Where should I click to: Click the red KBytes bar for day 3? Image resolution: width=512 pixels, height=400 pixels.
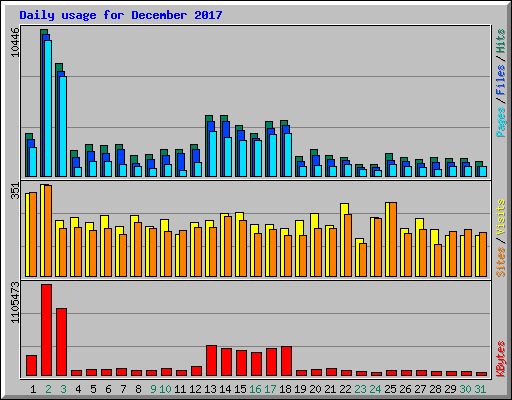pos(61,342)
